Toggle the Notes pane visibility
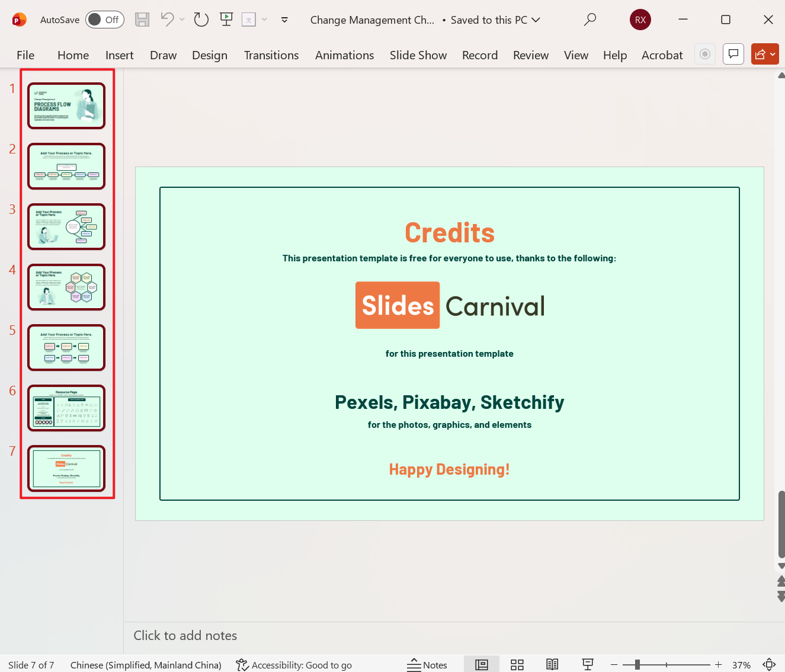This screenshot has height=672, width=785. 428,664
